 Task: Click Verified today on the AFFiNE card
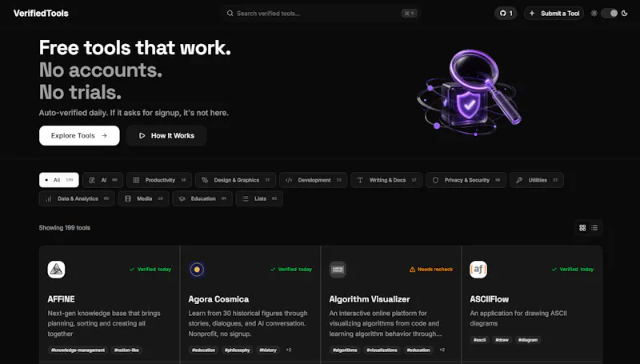click(x=150, y=270)
